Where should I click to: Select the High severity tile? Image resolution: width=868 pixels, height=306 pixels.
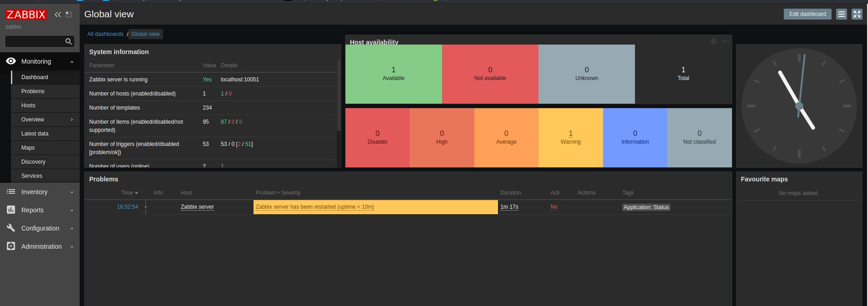[x=442, y=138]
